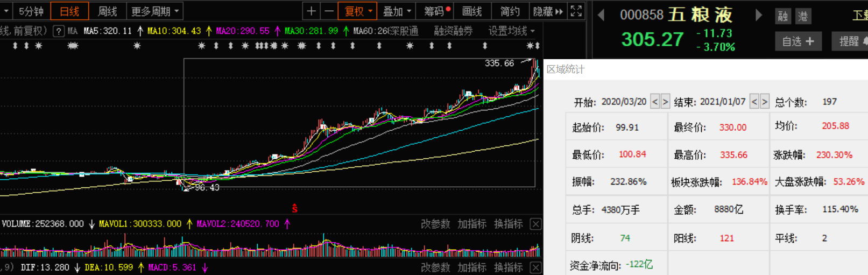This screenshot has height=275, width=868.
Task: Add stock via 自选 + button
Action: [x=798, y=41]
